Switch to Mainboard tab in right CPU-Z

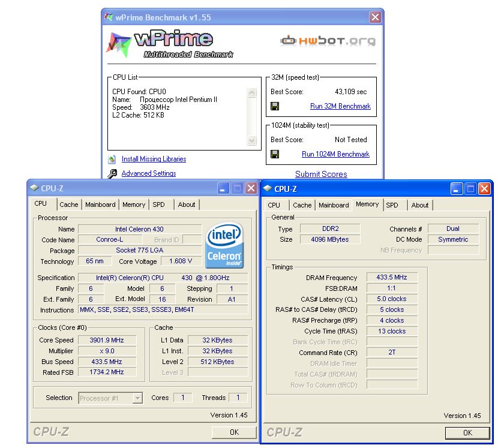(x=334, y=205)
